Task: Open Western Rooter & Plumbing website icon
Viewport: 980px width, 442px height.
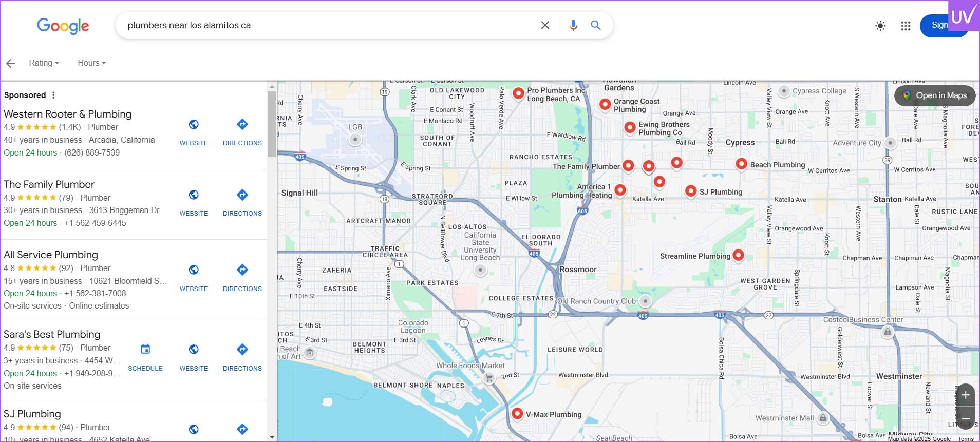Action: (194, 125)
